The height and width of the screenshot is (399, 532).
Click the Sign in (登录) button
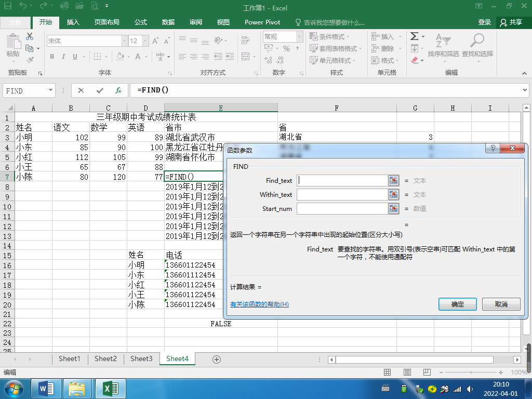pyautogui.click(x=485, y=22)
